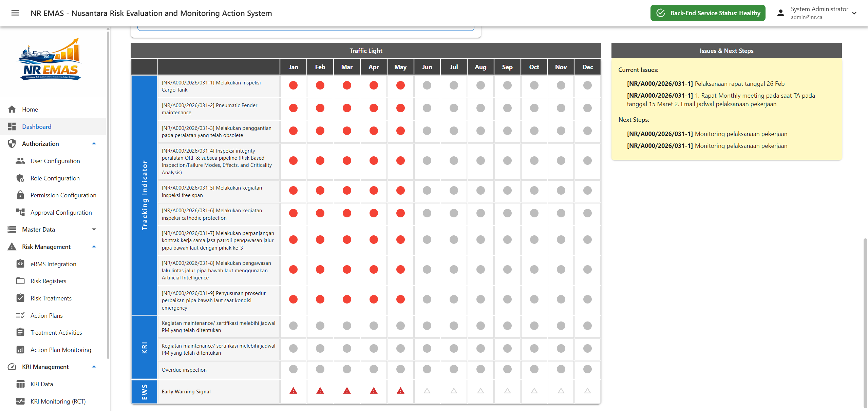Viewport: 868px width, 411px height.
Task: Open KRI Monitoring (RCT) page
Action: [x=53, y=401]
